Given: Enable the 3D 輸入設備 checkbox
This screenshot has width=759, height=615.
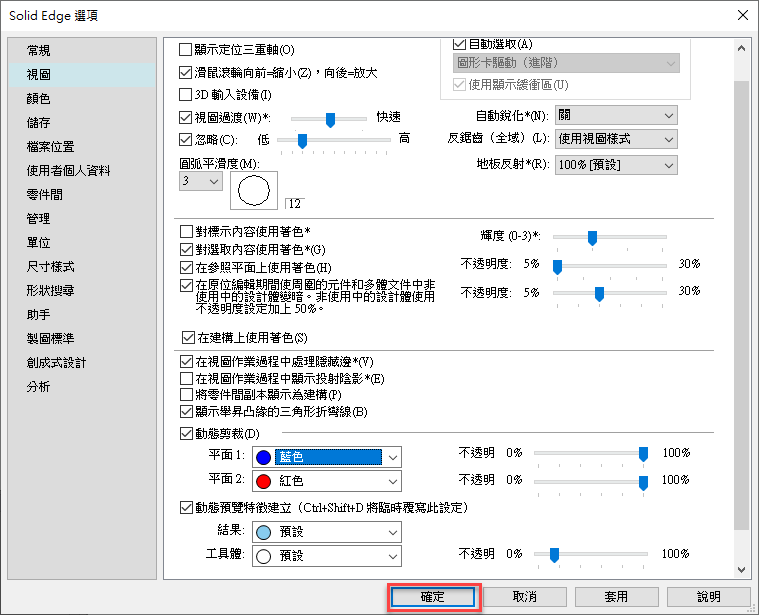Looking at the screenshot, I should (185, 94).
